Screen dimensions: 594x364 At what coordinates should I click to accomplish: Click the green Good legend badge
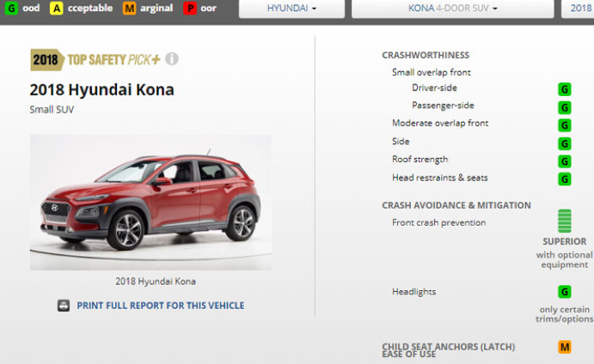[11, 8]
